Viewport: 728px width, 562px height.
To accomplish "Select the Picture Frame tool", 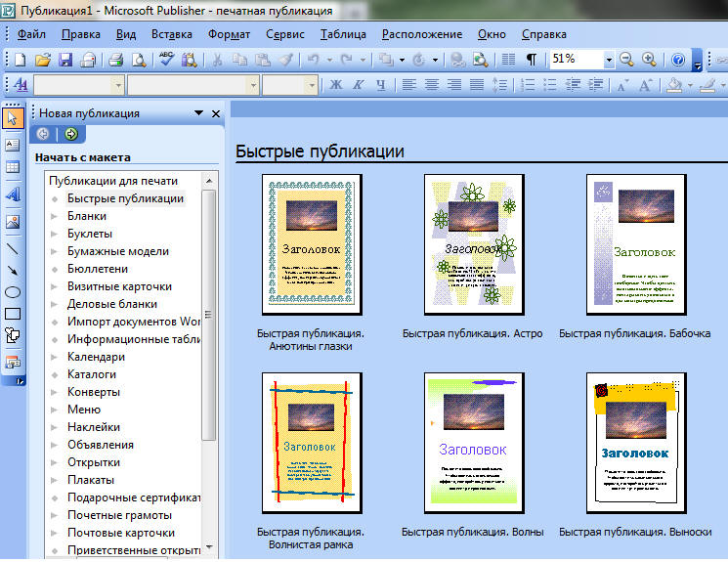I will 13,222.
